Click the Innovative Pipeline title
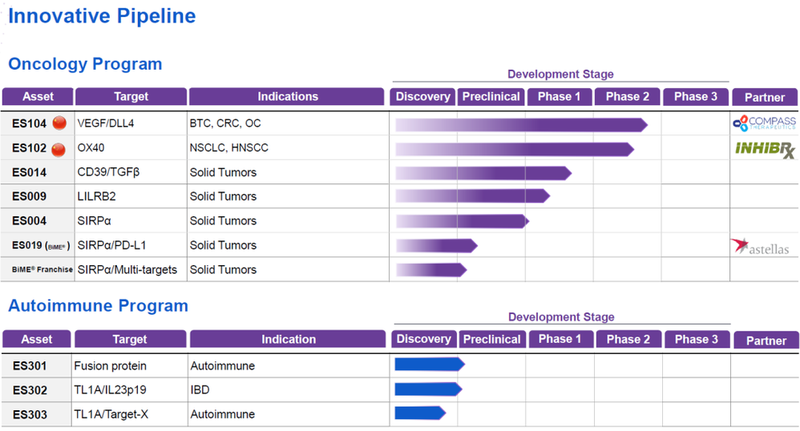 pos(102,16)
